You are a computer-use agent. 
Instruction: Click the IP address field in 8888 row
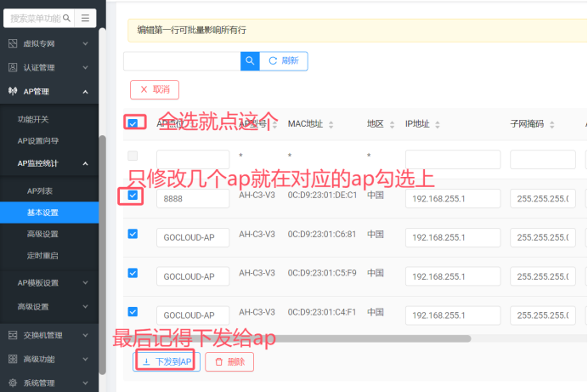pos(452,198)
